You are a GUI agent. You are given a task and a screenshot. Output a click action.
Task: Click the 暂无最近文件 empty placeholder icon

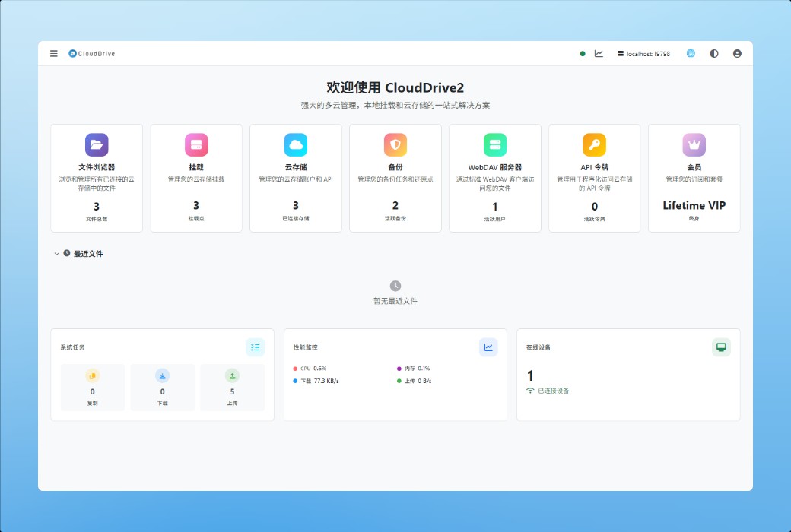point(395,286)
